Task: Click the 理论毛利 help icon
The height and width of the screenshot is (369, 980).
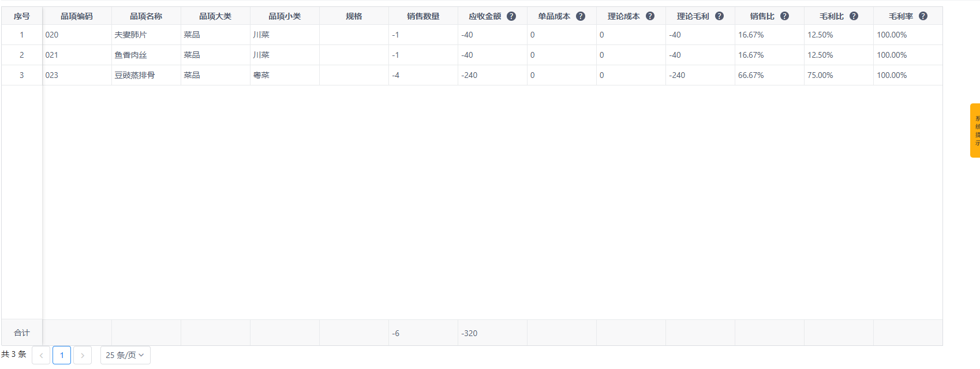Action: click(719, 16)
